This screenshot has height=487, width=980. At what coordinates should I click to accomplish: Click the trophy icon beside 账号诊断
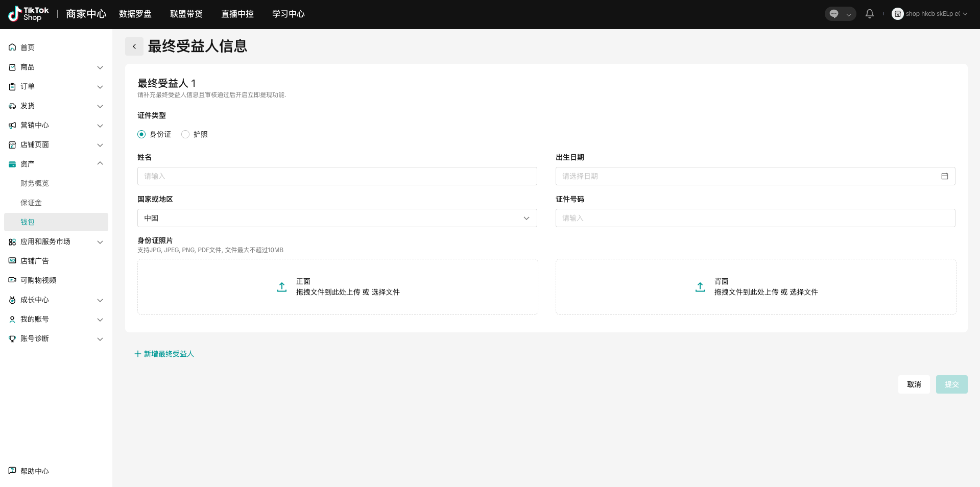[12, 338]
